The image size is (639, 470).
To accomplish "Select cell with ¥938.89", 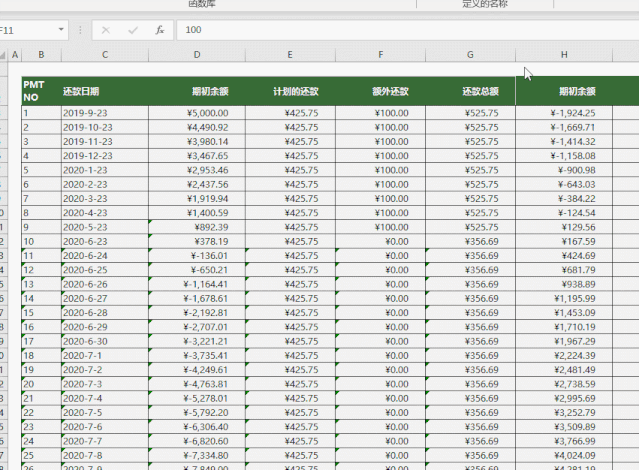I will (x=564, y=284).
